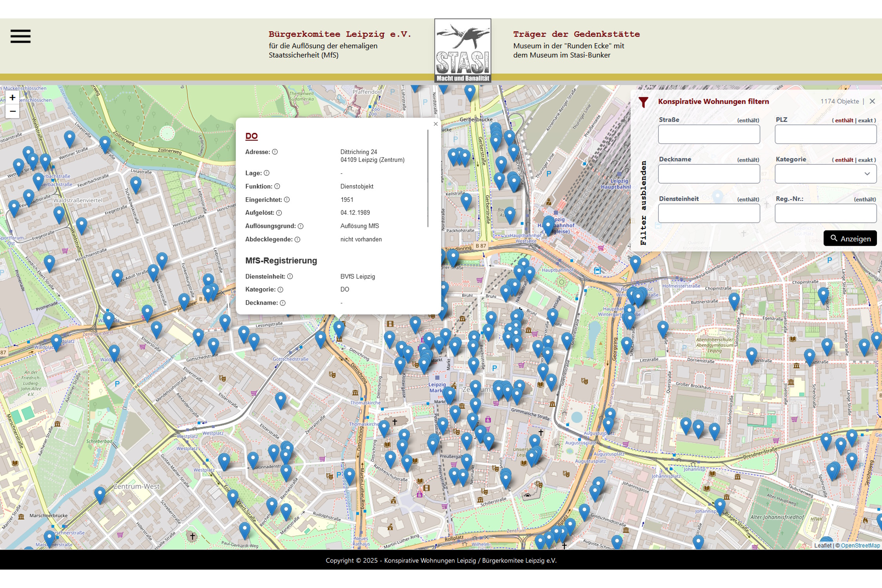Click info icon next to Funktion
Image resolution: width=882 pixels, height=588 pixels.
pyautogui.click(x=277, y=187)
